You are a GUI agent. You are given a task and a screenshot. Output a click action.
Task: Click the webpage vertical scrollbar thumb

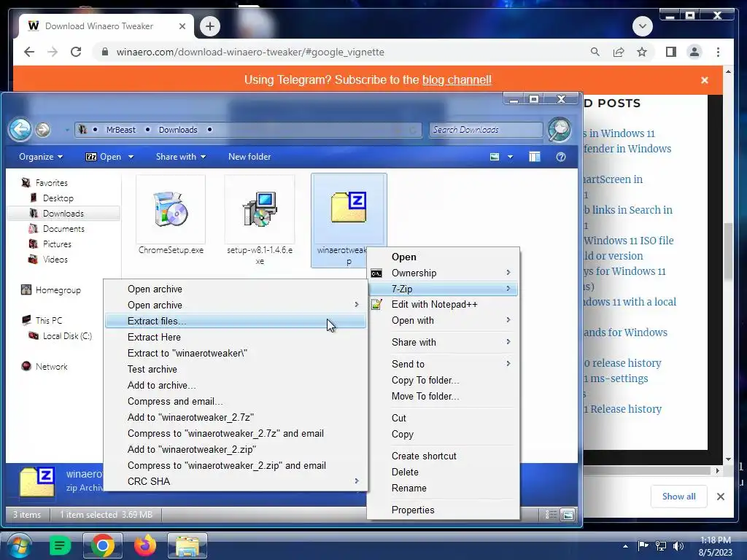point(727,252)
